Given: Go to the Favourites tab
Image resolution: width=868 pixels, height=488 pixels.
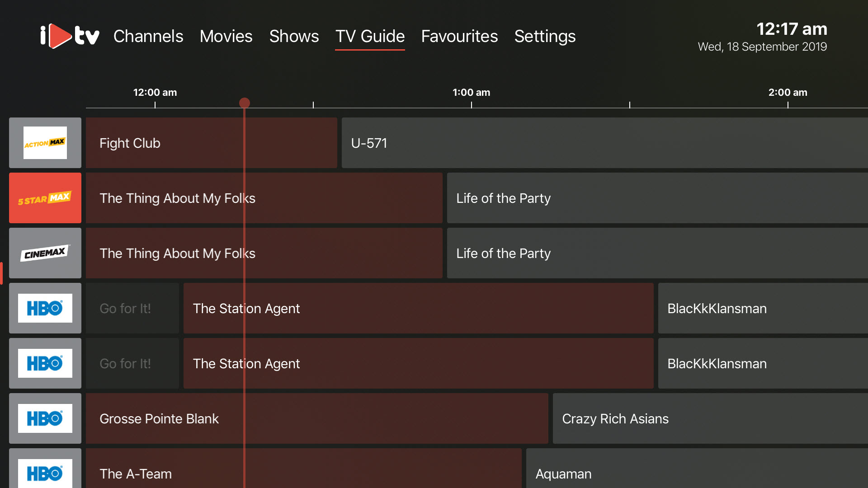Looking at the screenshot, I should click(x=459, y=36).
